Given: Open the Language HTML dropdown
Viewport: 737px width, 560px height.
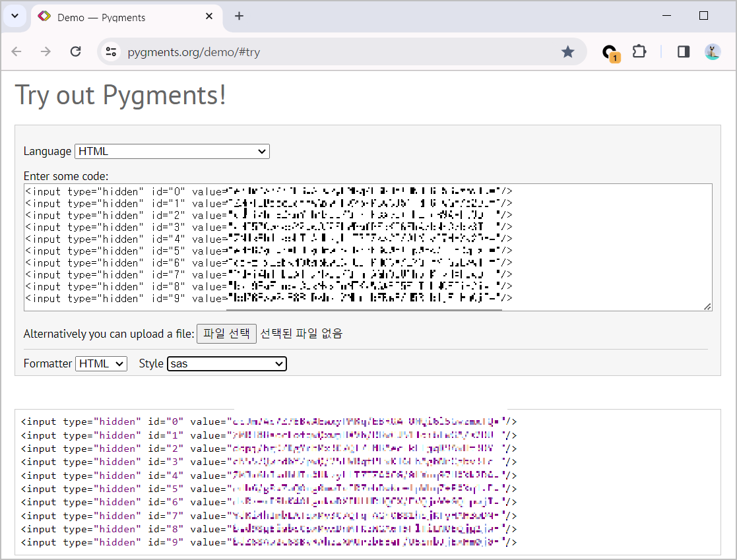Looking at the screenshot, I should [172, 151].
